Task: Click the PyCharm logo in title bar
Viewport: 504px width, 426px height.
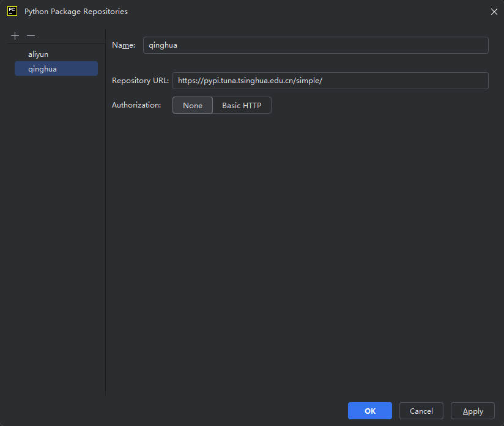Action: tap(12, 11)
